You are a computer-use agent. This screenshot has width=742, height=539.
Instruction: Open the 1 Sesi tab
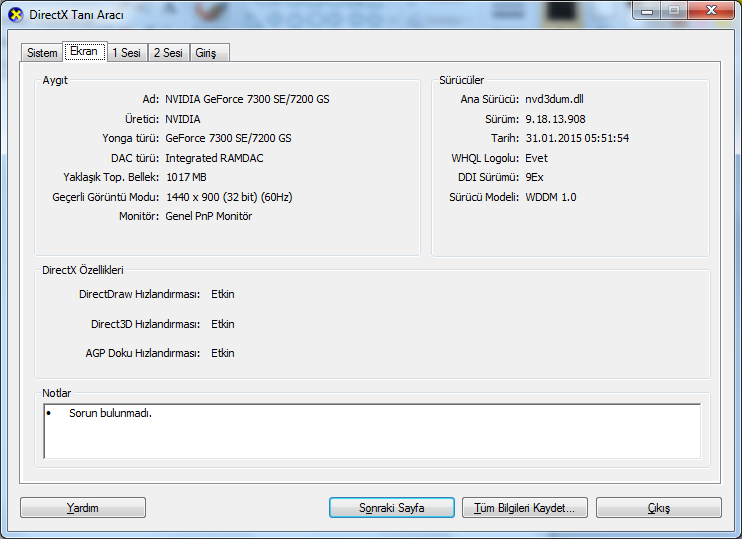(x=127, y=53)
